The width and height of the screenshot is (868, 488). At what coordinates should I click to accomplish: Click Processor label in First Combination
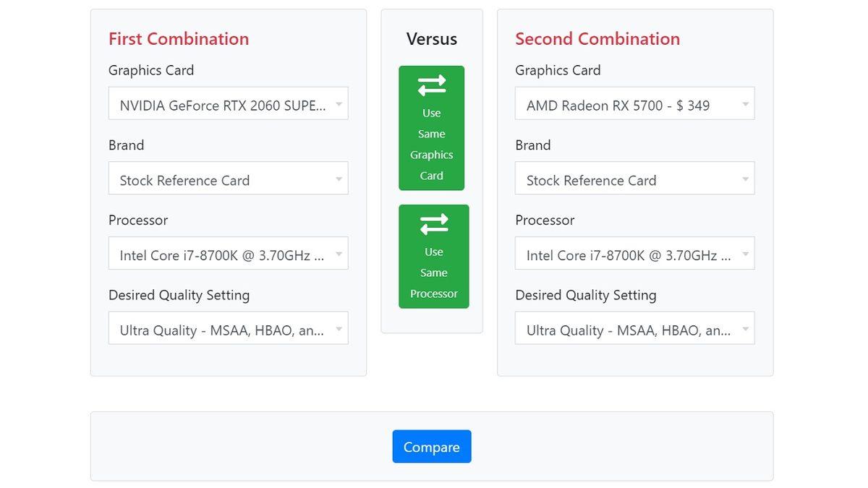(138, 221)
